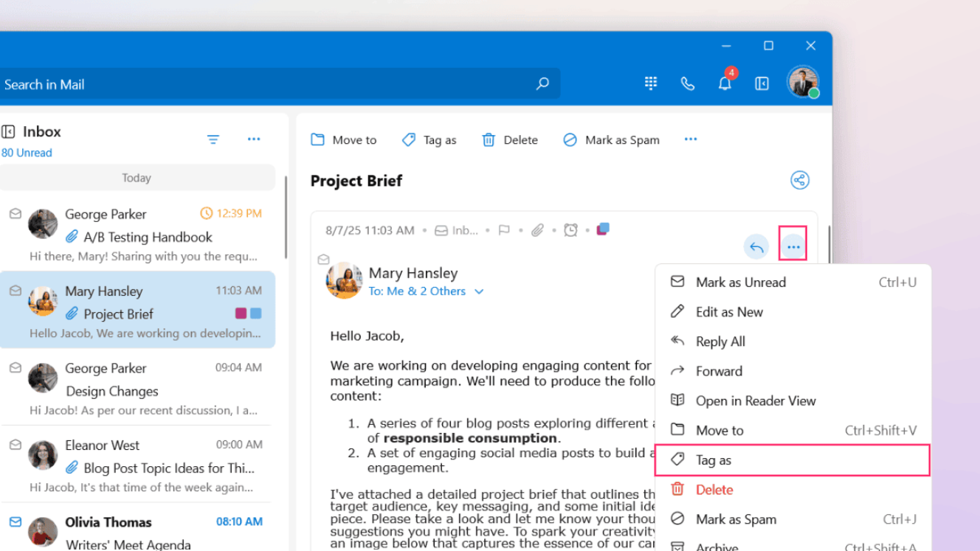This screenshot has width=980, height=551.
Task: Collapse the folder pane using the icon beside Inbox
Action: pyautogui.click(x=8, y=132)
